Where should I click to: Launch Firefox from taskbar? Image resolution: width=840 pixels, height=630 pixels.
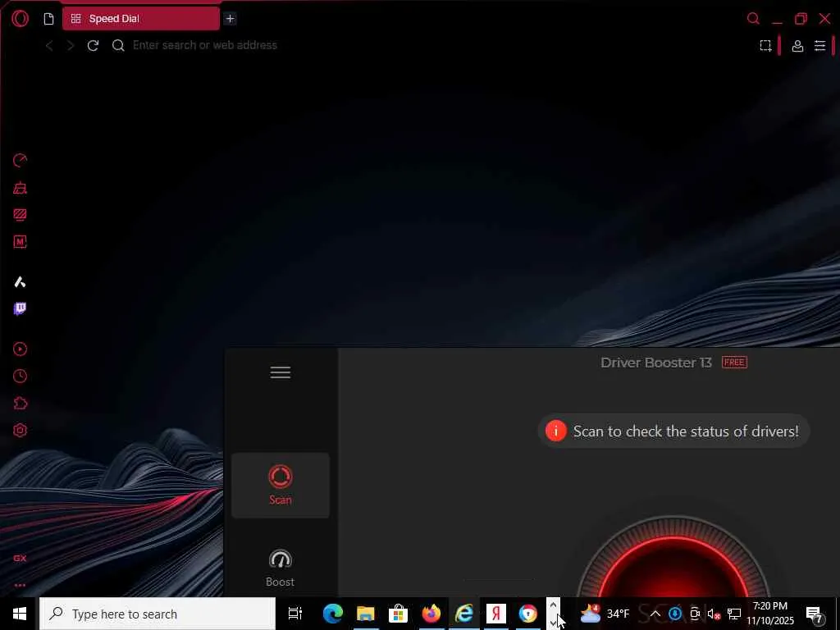click(431, 614)
